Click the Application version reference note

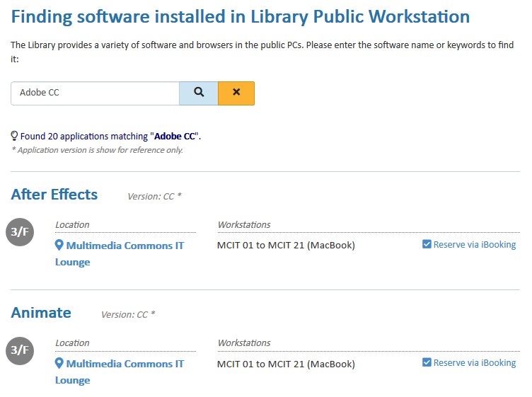[98, 150]
